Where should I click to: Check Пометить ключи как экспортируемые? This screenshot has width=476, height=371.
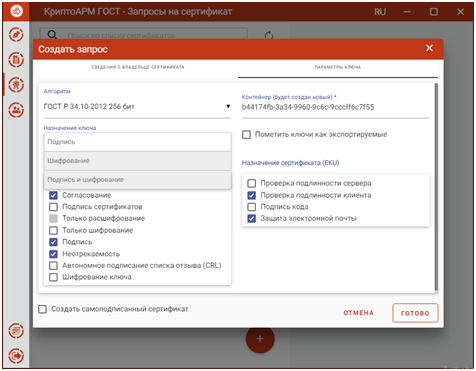click(x=246, y=135)
